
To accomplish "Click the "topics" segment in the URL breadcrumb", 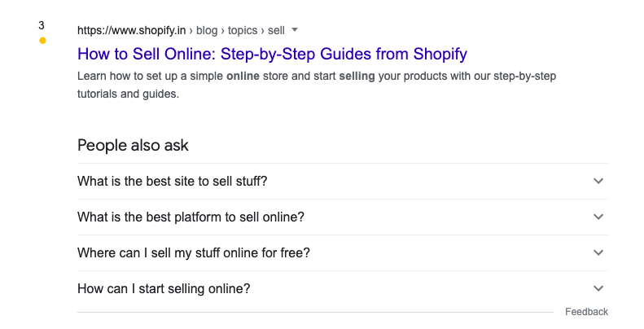I will click(x=243, y=30).
